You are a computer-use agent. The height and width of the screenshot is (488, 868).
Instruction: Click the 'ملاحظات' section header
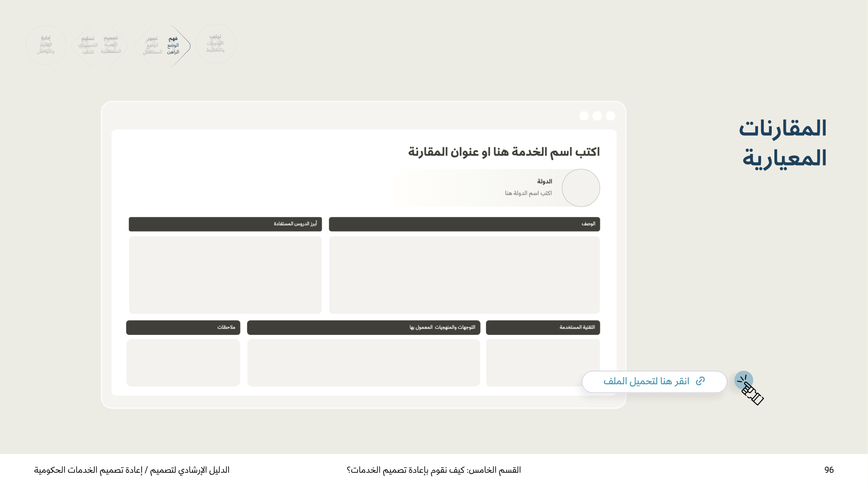183,327
